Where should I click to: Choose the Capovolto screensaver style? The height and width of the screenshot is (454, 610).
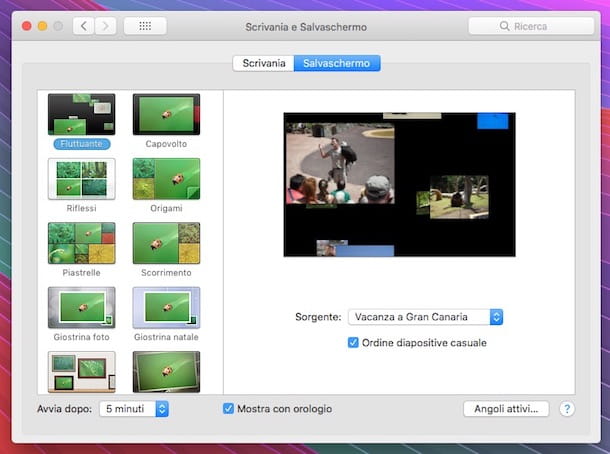click(166, 114)
